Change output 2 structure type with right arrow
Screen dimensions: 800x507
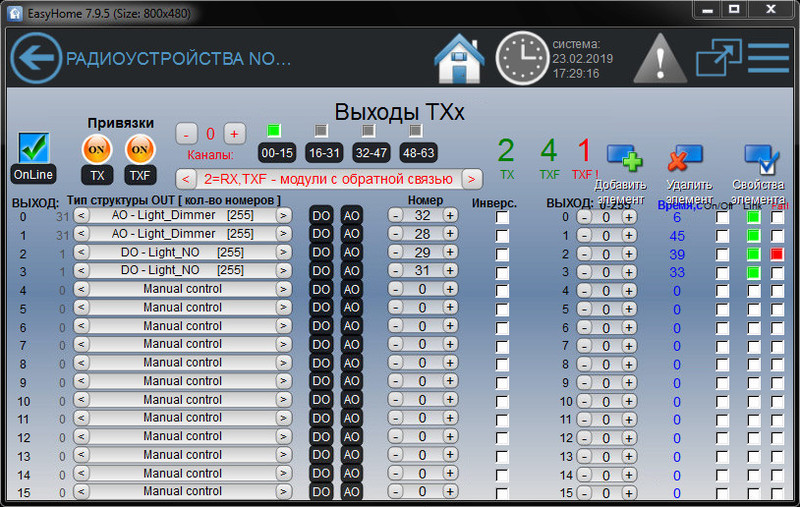pos(284,252)
